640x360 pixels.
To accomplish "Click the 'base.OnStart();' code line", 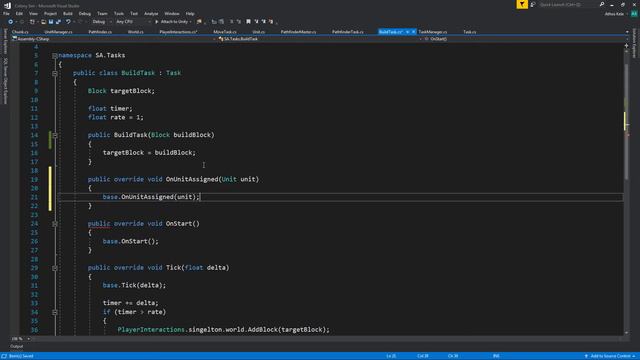I will (x=130, y=241).
